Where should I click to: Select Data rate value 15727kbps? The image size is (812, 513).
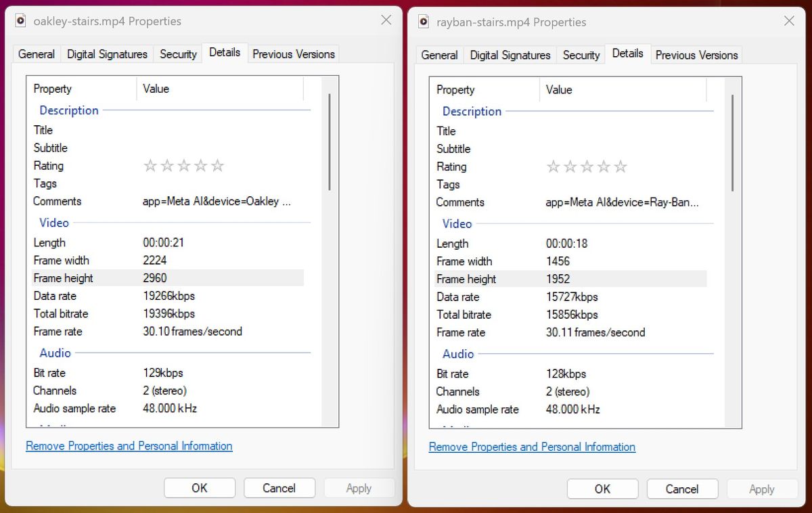[572, 296]
